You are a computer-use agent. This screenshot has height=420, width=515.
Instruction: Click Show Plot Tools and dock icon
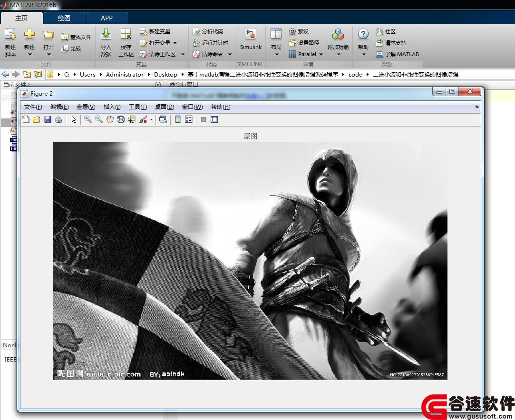[214, 119]
